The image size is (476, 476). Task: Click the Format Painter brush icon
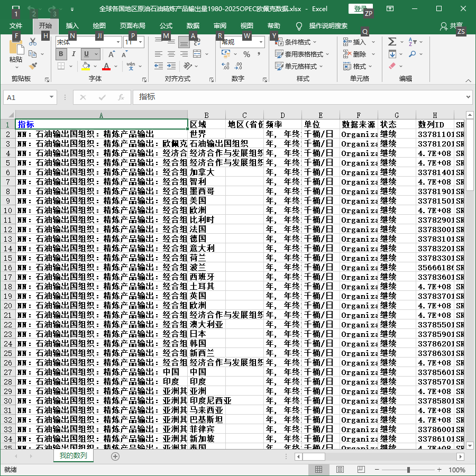tap(33, 66)
